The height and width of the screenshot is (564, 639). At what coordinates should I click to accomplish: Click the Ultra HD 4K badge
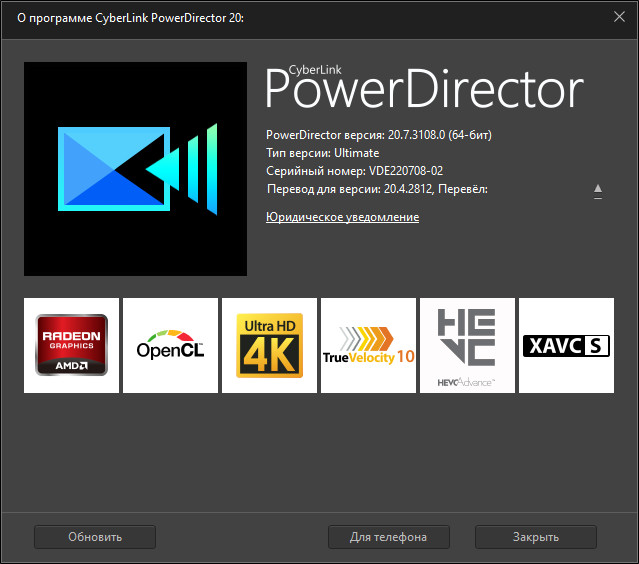pos(269,345)
